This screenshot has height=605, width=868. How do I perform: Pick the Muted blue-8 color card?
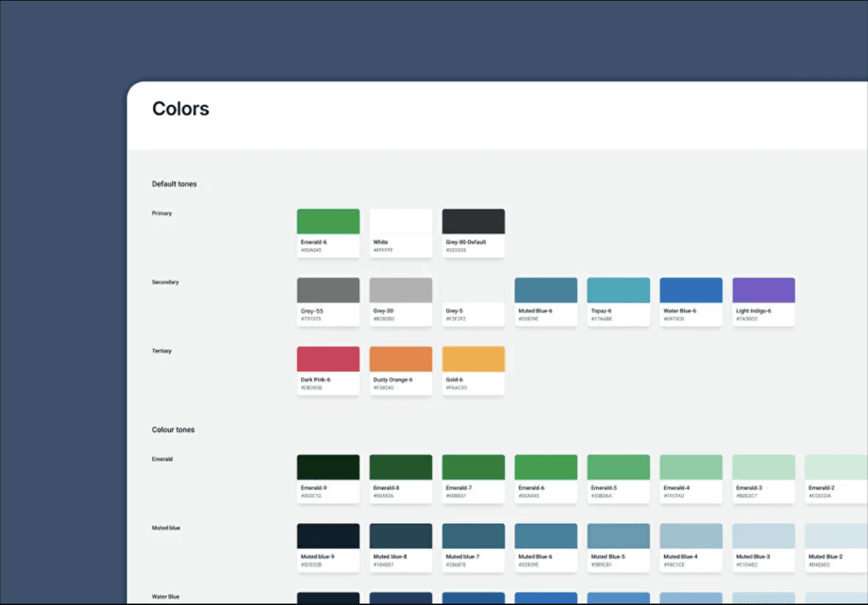click(x=401, y=548)
